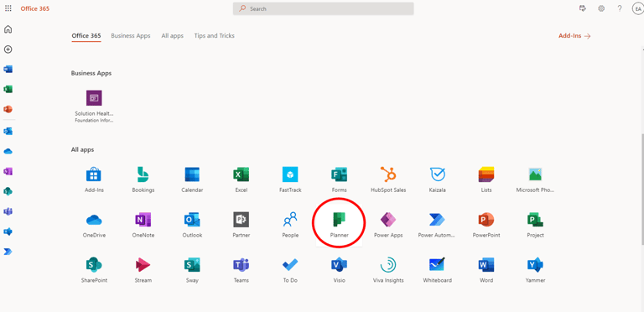The height and width of the screenshot is (312, 644).
Task: Open the People app
Action: coord(290,224)
